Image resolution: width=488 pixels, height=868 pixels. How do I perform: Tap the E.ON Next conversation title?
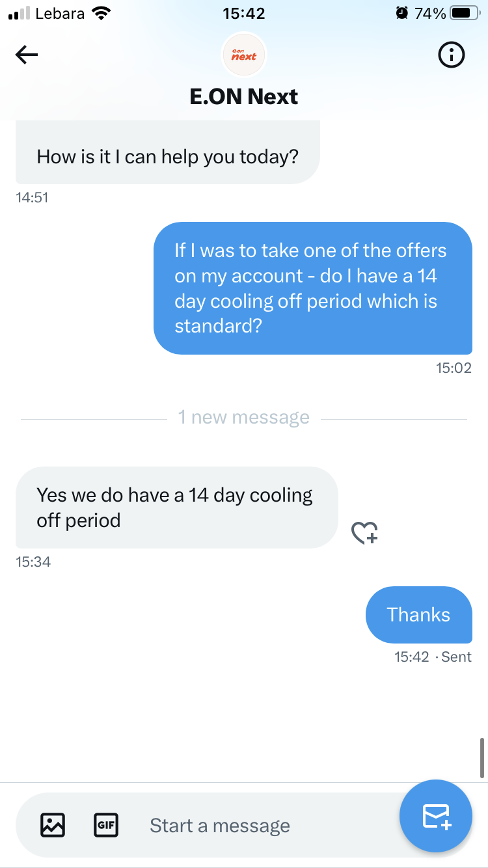[244, 97]
